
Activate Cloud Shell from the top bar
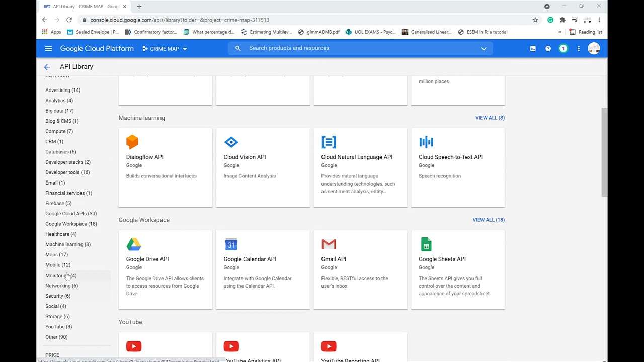(533, 49)
